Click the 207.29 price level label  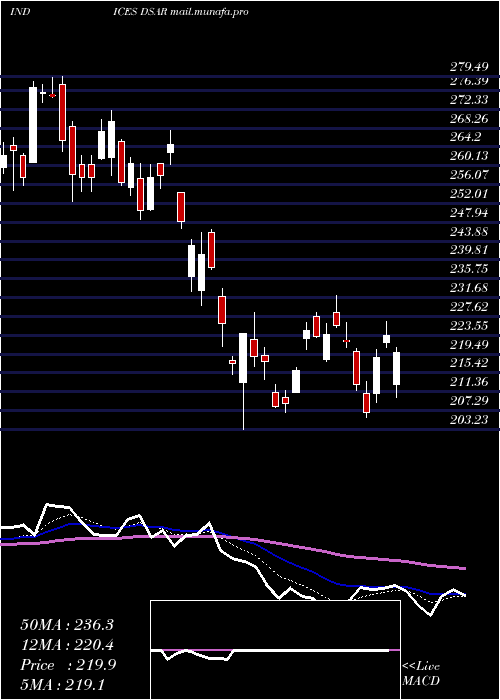(469, 401)
